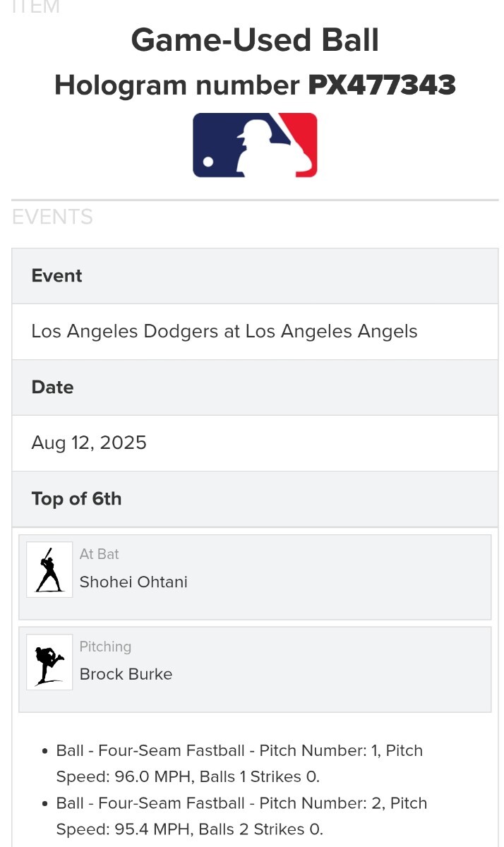Viewport: 504px width, 847px height.
Task: Click the 'Hologram number' label text
Action: (177, 85)
